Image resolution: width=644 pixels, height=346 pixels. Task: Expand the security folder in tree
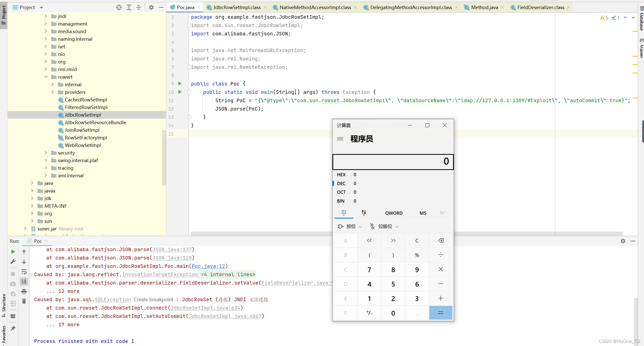[x=46, y=153]
